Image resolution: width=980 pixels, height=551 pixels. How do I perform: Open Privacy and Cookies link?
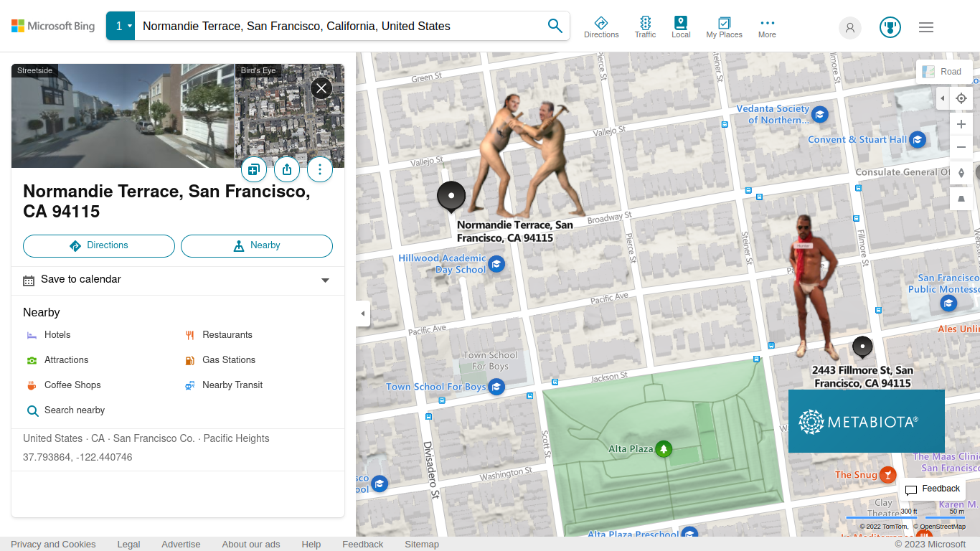[53, 545]
